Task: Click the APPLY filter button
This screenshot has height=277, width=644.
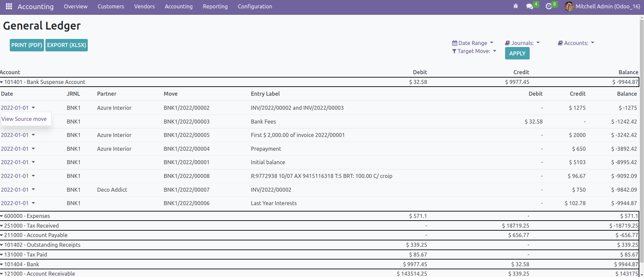Action: click(517, 53)
